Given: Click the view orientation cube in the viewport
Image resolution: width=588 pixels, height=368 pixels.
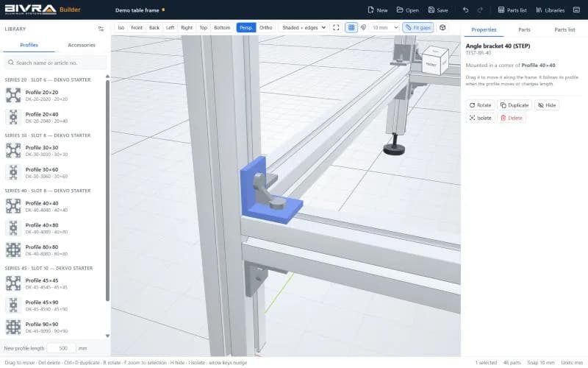Looking at the screenshot, I should 435,61.
